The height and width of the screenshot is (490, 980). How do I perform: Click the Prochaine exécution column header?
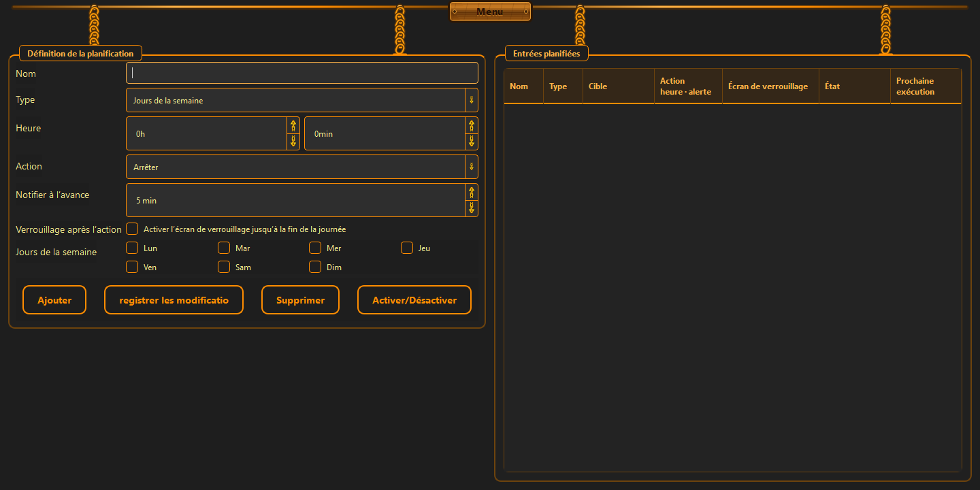pyautogui.click(x=926, y=86)
